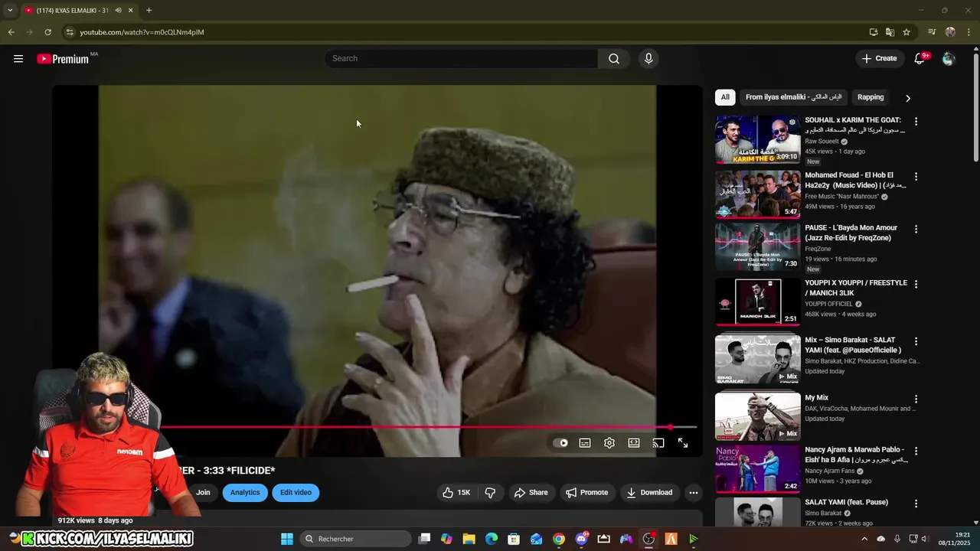This screenshot has height=551, width=980.
Task: Reload the page in browser toolbar
Action: [x=47, y=32]
